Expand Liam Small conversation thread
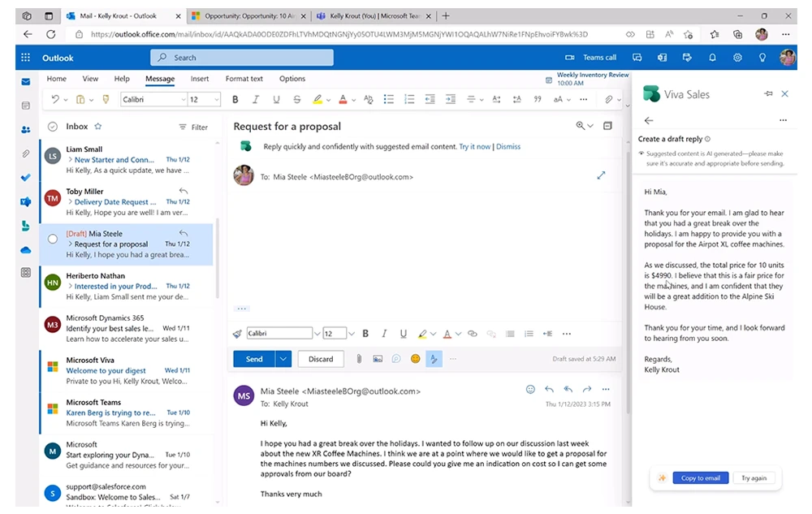812x514 pixels. click(70, 159)
